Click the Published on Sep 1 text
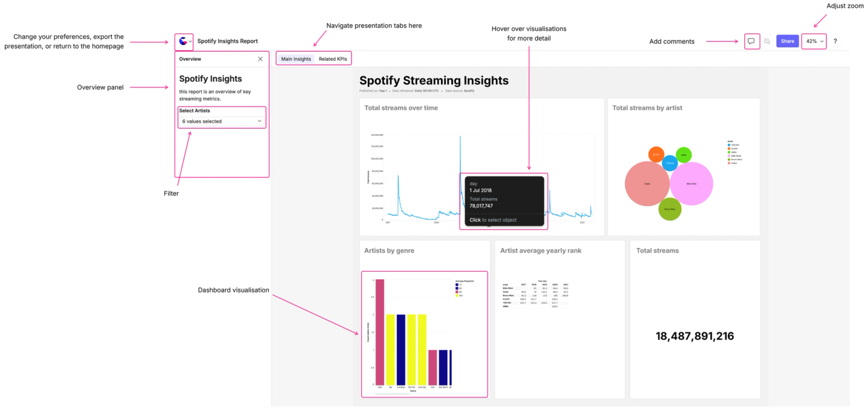 [373, 90]
